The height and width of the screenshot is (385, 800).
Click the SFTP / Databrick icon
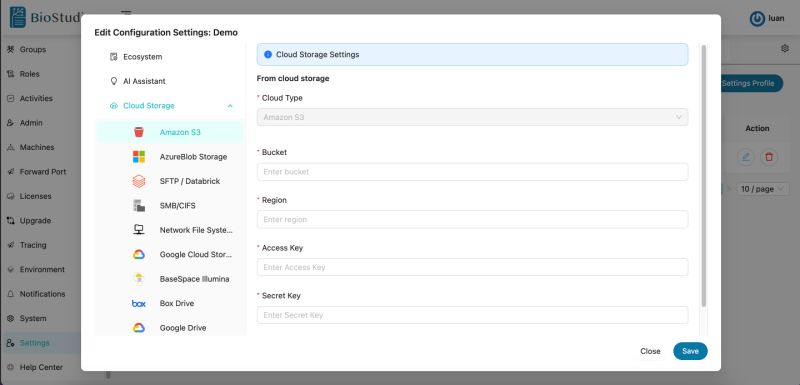[139, 181]
